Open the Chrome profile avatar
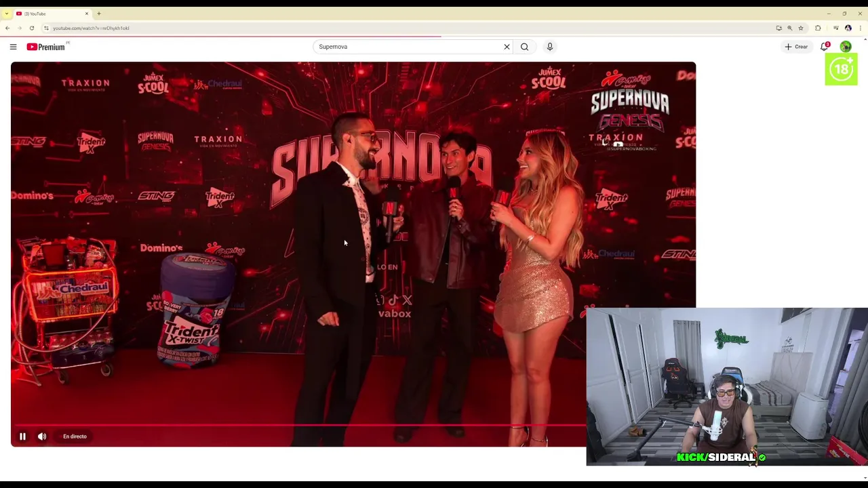This screenshot has width=868, height=488. click(x=848, y=28)
